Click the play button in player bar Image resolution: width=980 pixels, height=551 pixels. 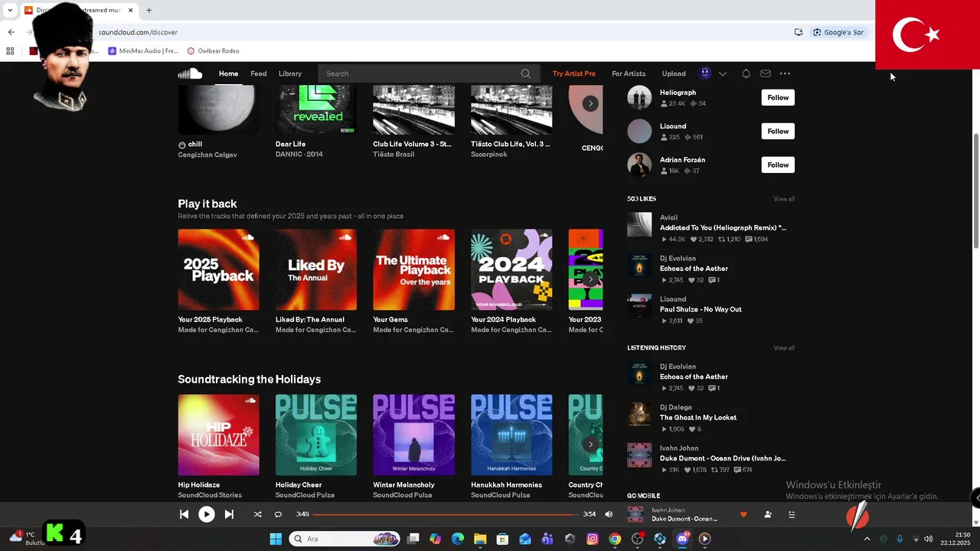pos(207,514)
